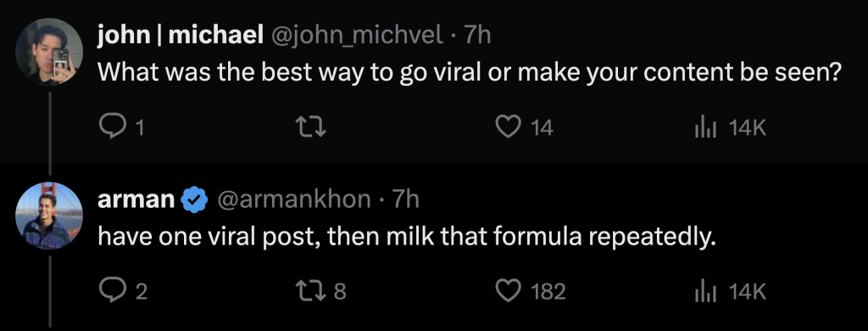Retweet john | michael's question tweet
Screen dimensions: 868x331
pos(312,128)
